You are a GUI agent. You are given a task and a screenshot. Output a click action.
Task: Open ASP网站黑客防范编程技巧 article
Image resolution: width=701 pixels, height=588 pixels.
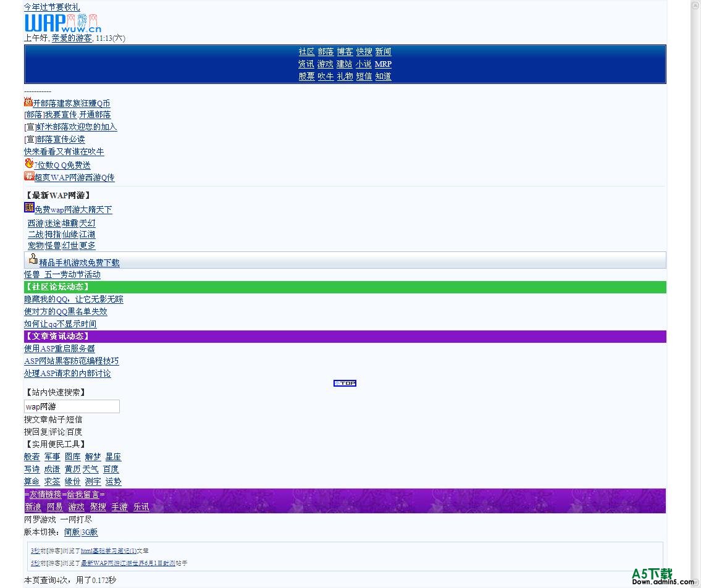click(x=72, y=361)
